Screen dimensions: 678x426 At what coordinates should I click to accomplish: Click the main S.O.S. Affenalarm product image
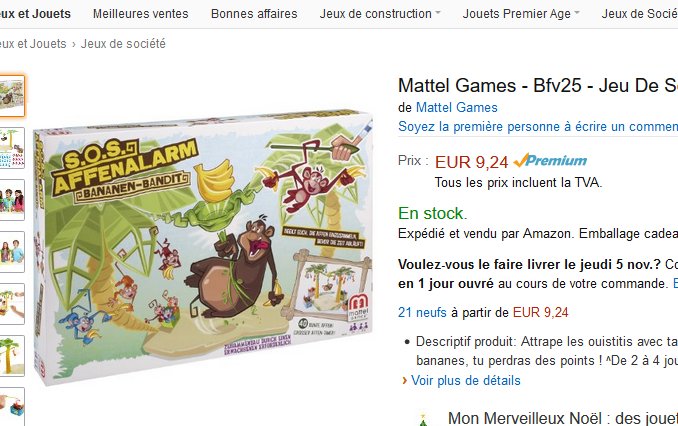[x=203, y=247]
